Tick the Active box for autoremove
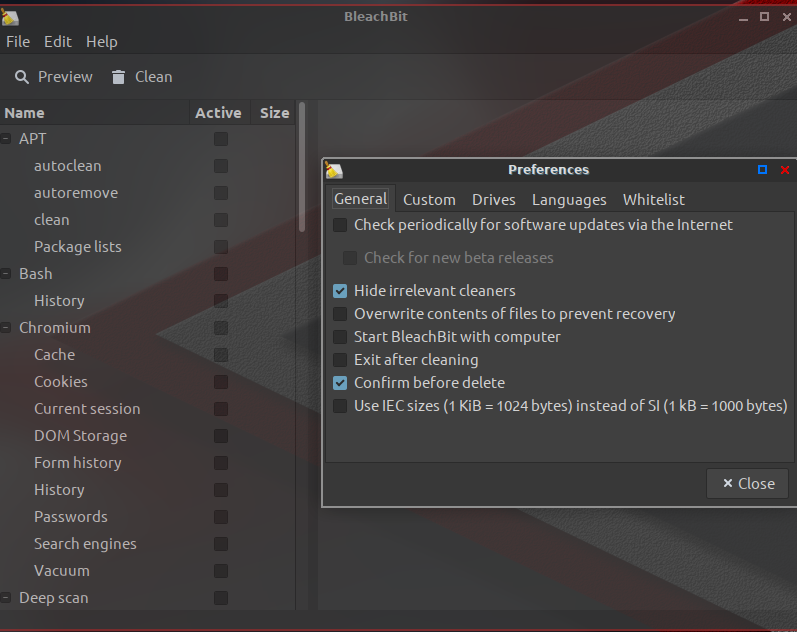797x632 pixels. coord(221,193)
